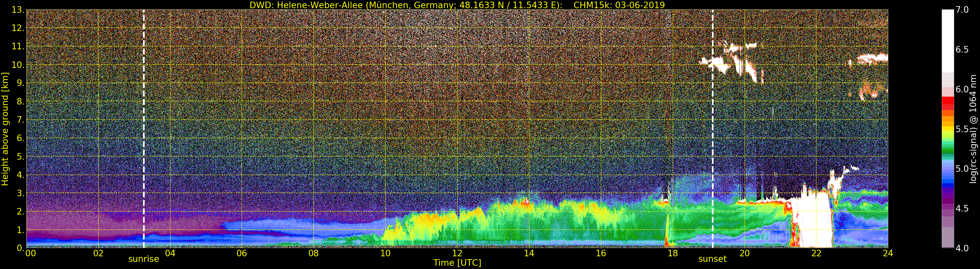Click the "00" time tick label
Image resolution: width=980 pixels, height=269 pixels.
coord(30,253)
